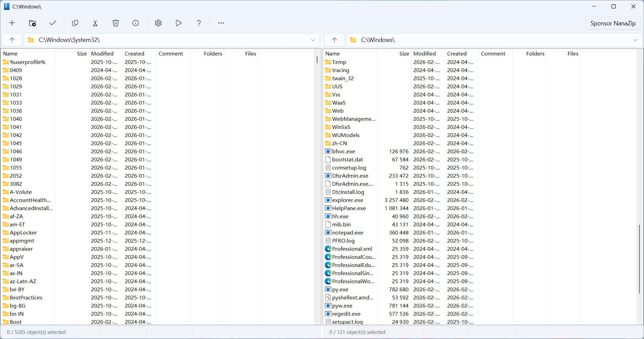Click the Sponsor NanaZip button

[x=613, y=23]
